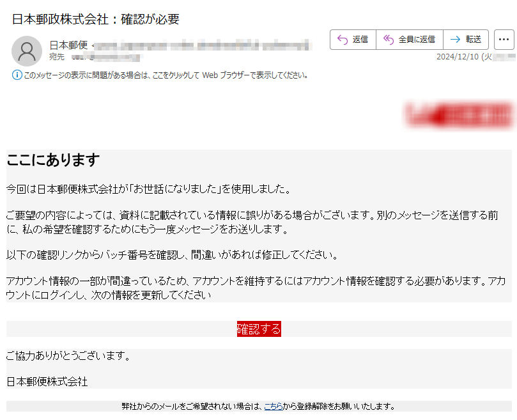Click the red 確認する button

(x=259, y=329)
